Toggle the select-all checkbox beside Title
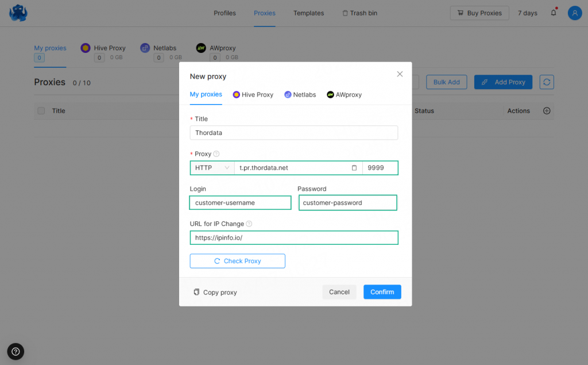The height and width of the screenshot is (365, 588). pyautogui.click(x=41, y=111)
